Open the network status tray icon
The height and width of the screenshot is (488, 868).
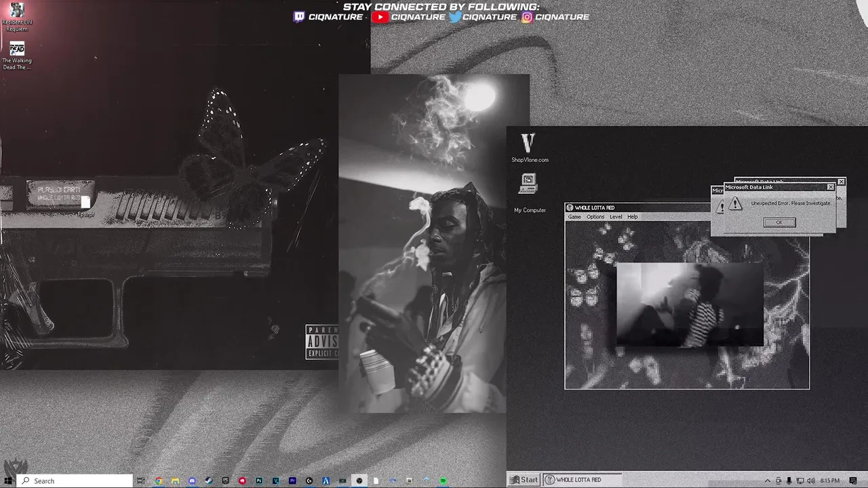pyautogui.click(x=800, y=481)
